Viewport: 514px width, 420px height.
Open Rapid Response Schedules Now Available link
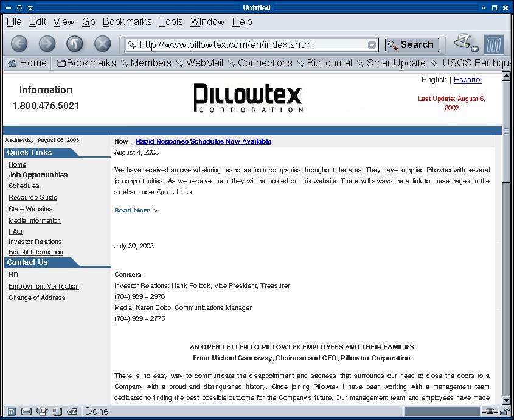tap(204, 141)
